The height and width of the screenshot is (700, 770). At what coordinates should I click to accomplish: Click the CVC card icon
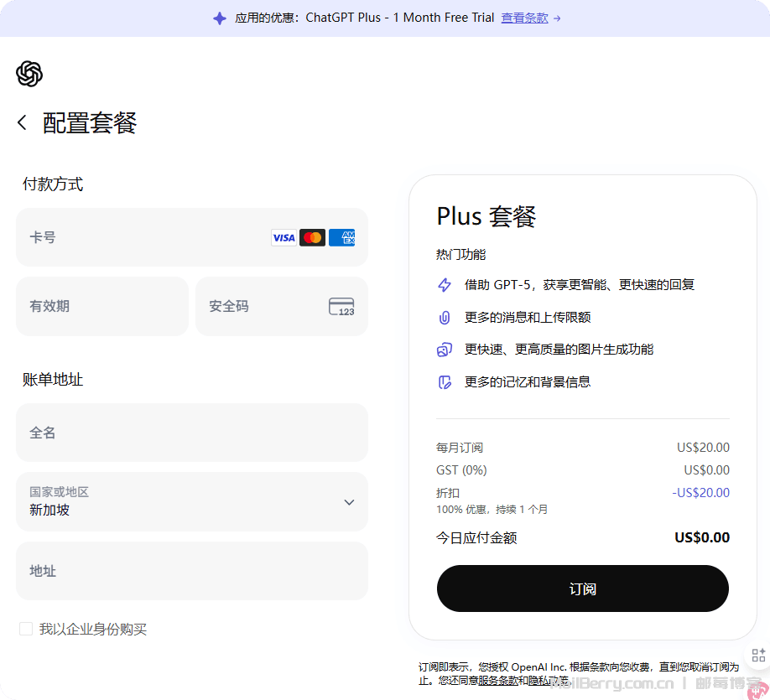[341, 307]
